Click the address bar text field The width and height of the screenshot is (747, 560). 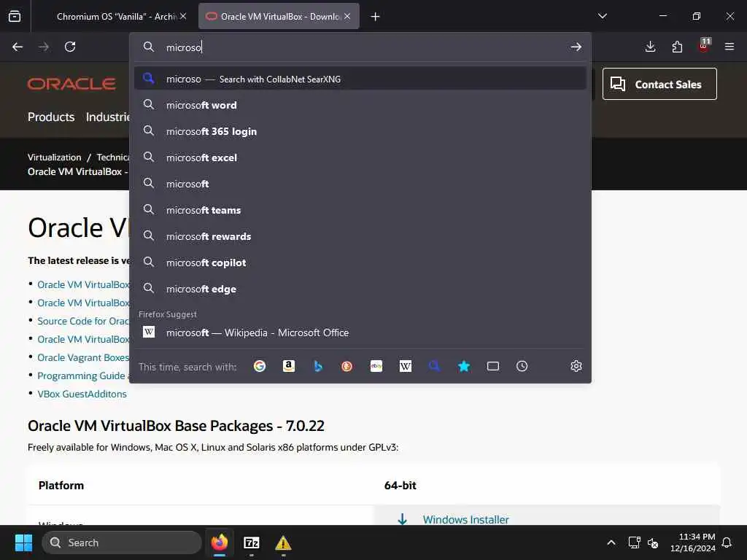pos(362,47)
